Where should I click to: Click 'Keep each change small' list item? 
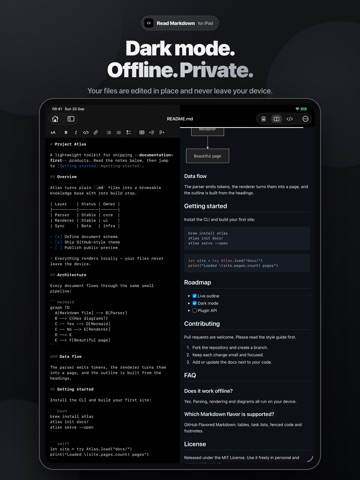[x=228, y=355]
